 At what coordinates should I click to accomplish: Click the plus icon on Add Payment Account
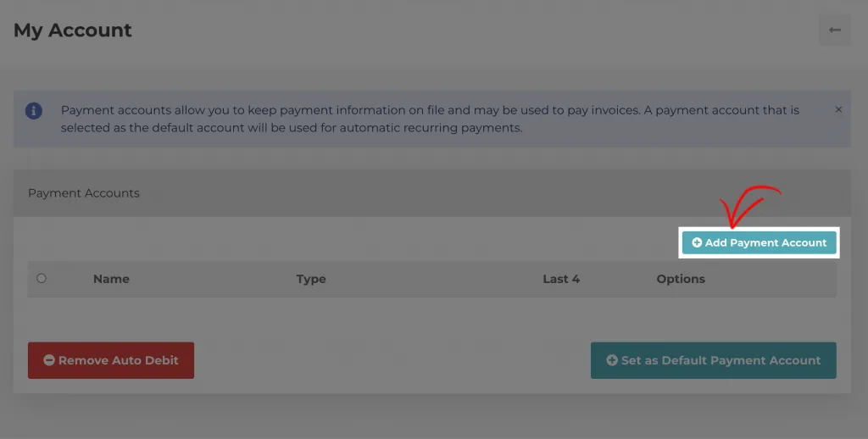coord(697,243)
